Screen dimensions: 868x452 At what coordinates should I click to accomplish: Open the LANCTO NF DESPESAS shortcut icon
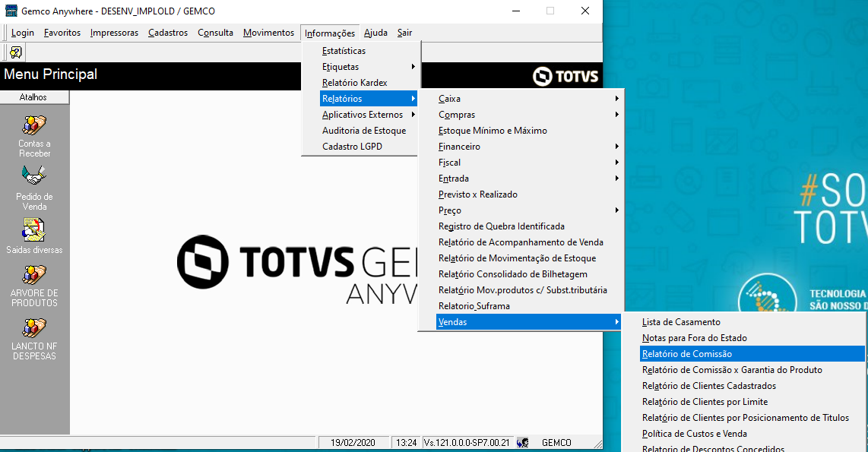[33, 328]
